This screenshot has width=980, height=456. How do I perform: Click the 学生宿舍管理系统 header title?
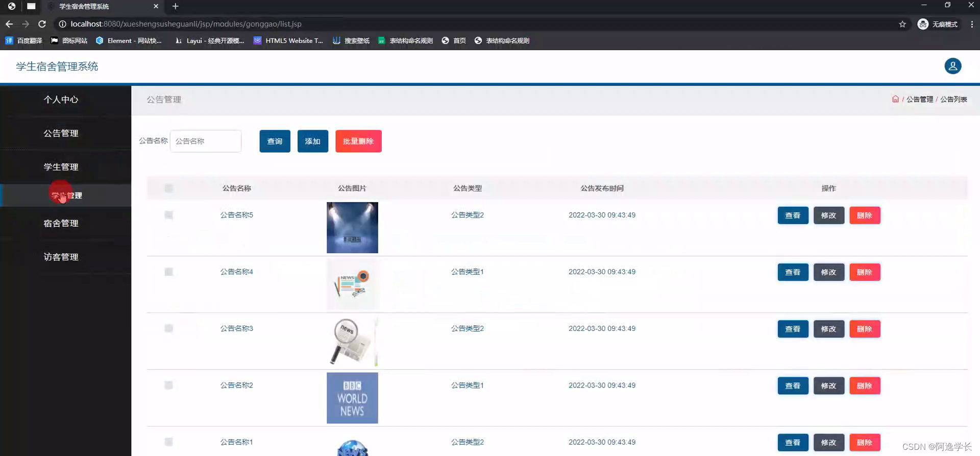[57, 66]
